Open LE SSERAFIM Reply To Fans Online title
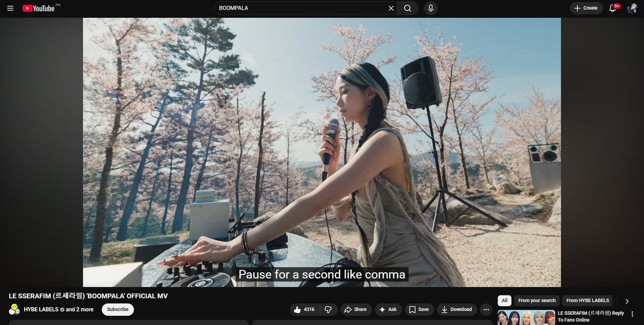This screenshot has width=644, height=325. (591, 316)
